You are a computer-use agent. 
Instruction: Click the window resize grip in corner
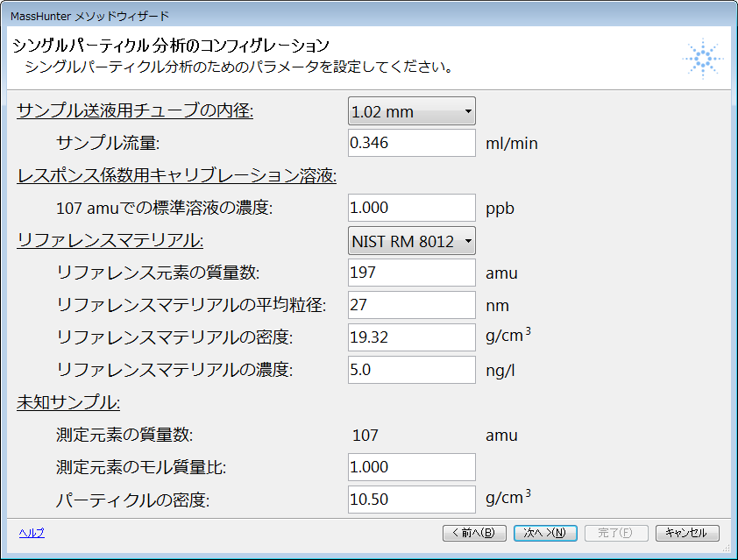pos(727,549)
